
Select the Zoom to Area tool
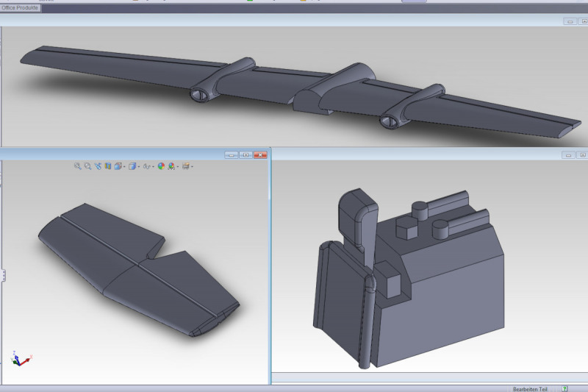tap(87, 166)
